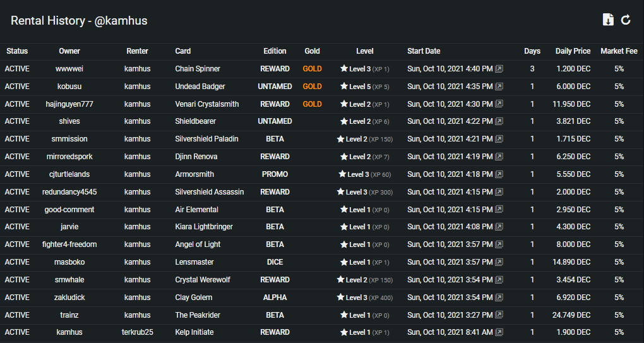Open external link icon for Kelp Initiate rental

click(x=499, y=332)
